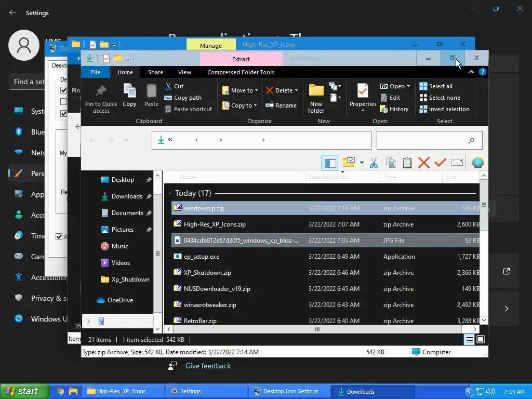Open folder options dropdown arrow in the toolbar
This screenshot has height=399, width=532.
point(362,163)
